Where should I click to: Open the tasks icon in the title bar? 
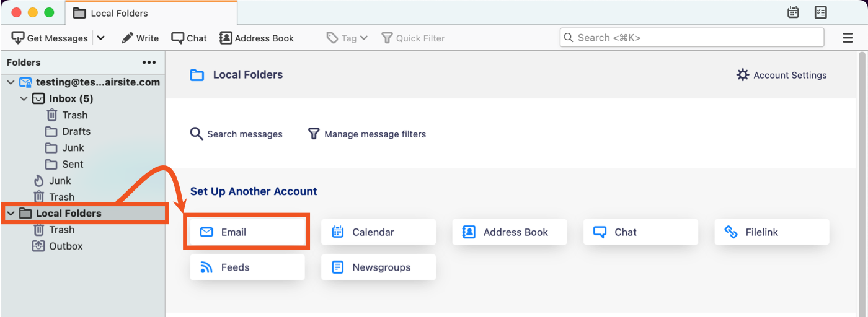821,12
